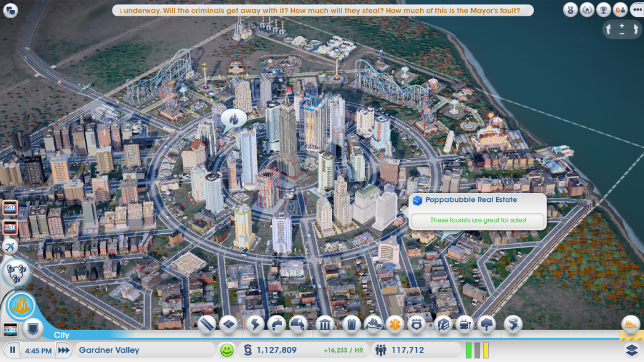The height and width of the screenshot is (362, 644).
Task: Zoom in with the plus button
Action: [x=622, y=25]
